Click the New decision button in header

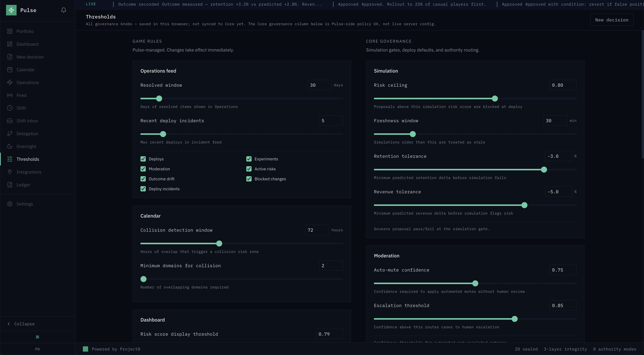[x=612, y=20]
